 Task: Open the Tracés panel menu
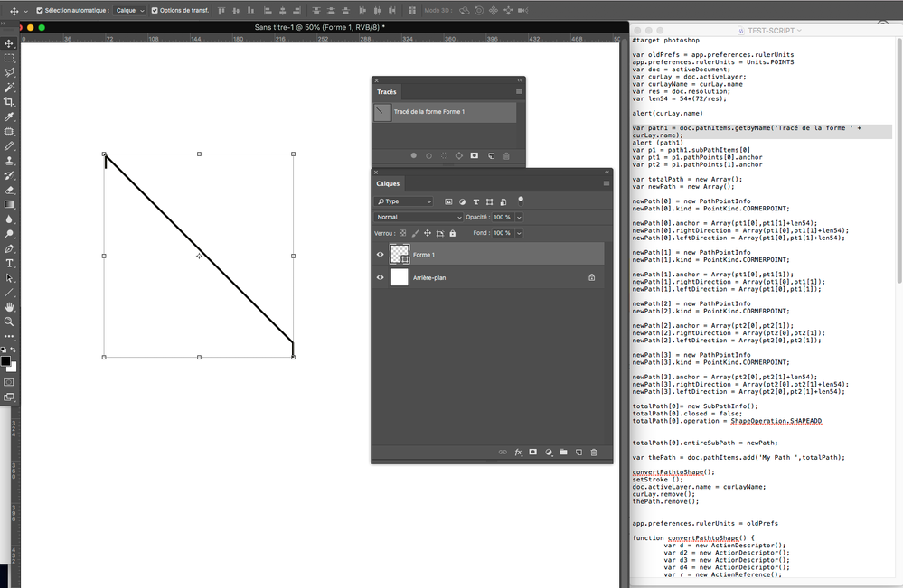(519, 91)
